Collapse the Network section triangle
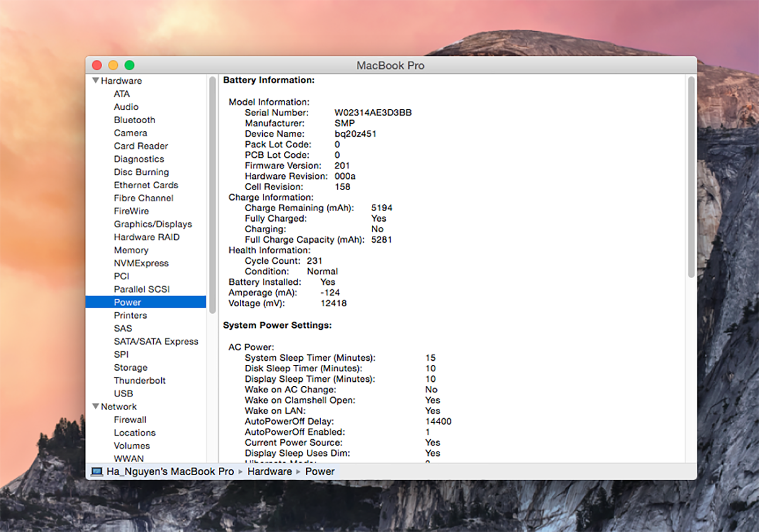This screenshot has width=759, height=532. [95, 406]
